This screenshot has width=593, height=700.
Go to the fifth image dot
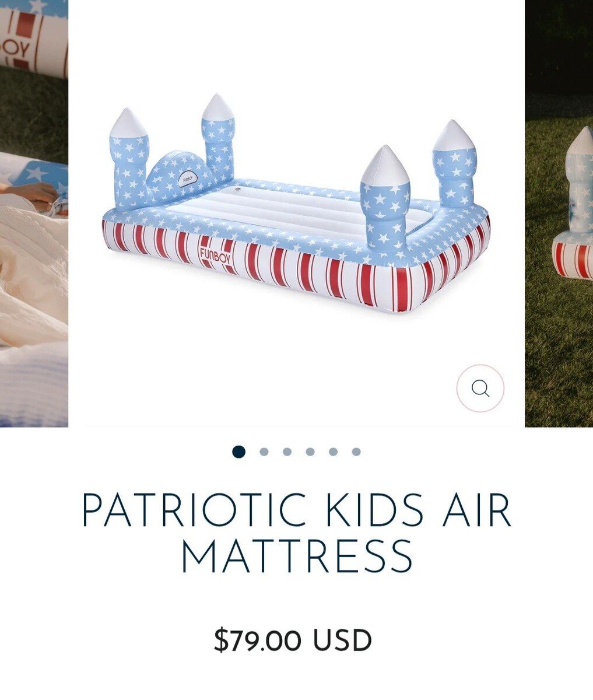[x=333, y=452]
